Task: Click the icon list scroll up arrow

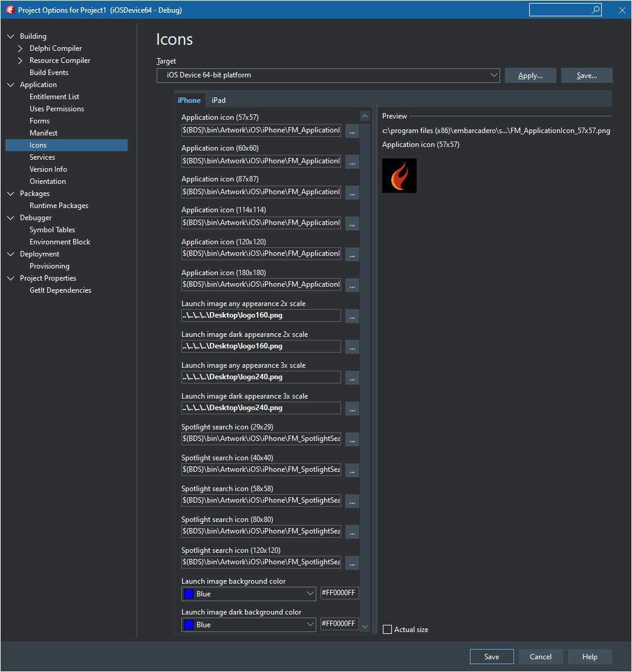Action: pos(365,116)
